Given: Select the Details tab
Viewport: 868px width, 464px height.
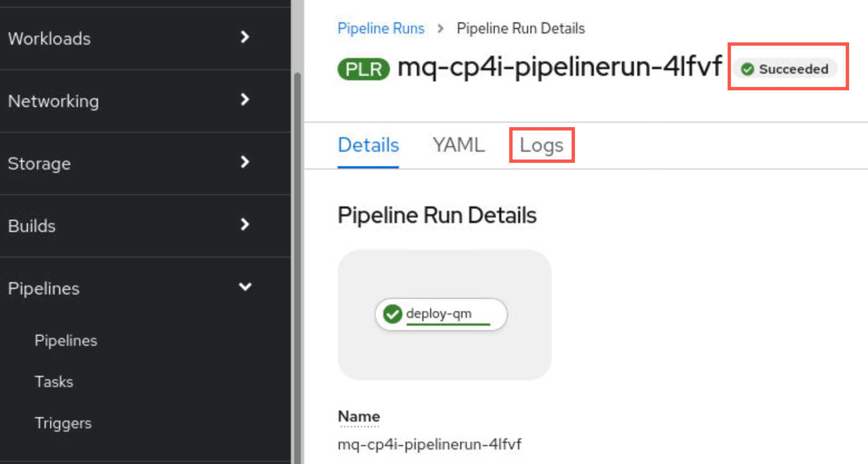Looking at the screenshot, I should 368,145.
